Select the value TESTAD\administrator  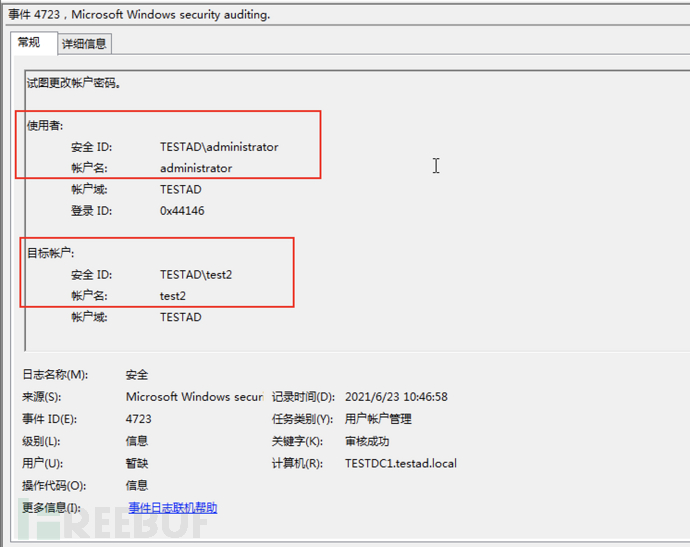click(219, 147)
